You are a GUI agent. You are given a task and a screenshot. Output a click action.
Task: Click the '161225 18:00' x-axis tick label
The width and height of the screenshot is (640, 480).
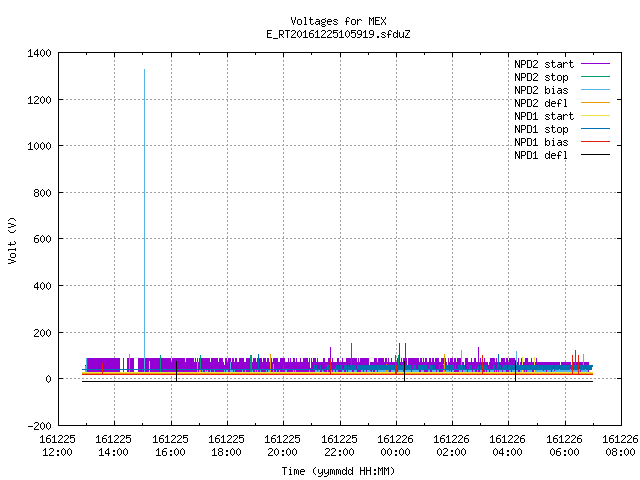[x=227, y=446]
